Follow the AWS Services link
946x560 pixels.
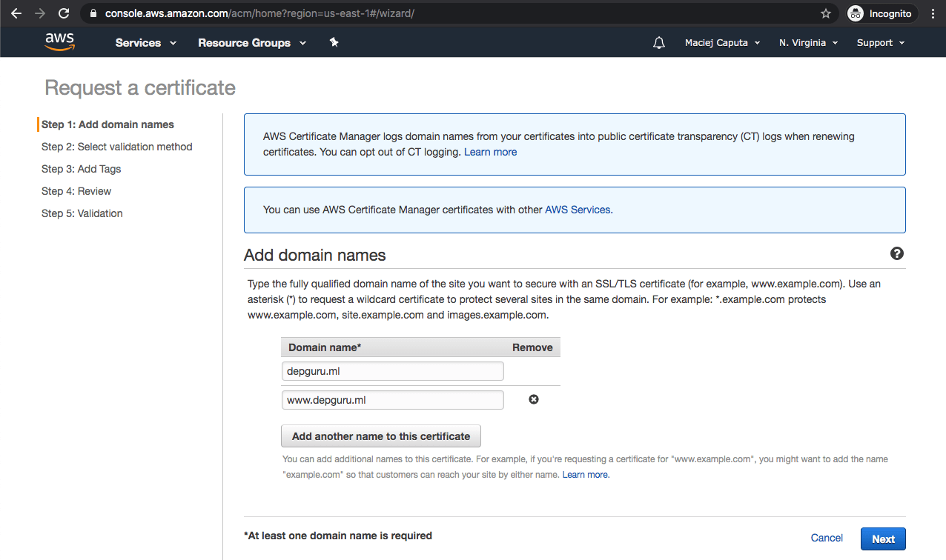pyautogui.click(x=578, y=210)
